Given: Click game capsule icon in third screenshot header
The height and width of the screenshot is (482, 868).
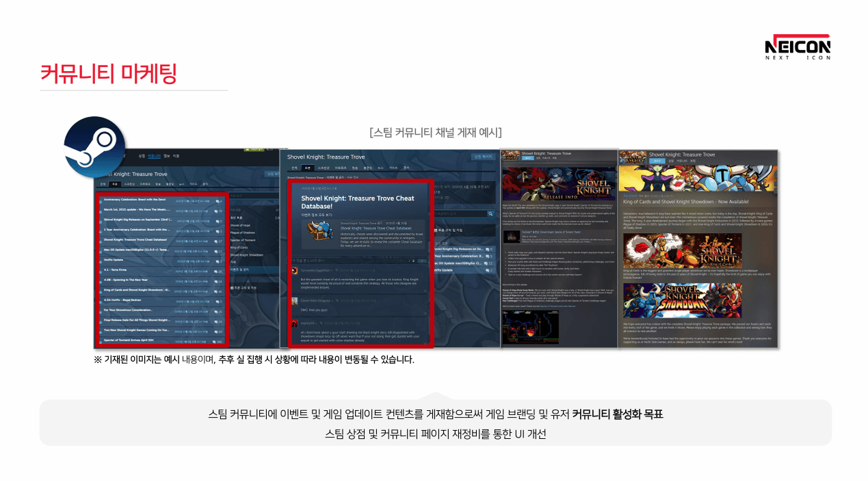Looking at the screenshot, I should 511,155.
